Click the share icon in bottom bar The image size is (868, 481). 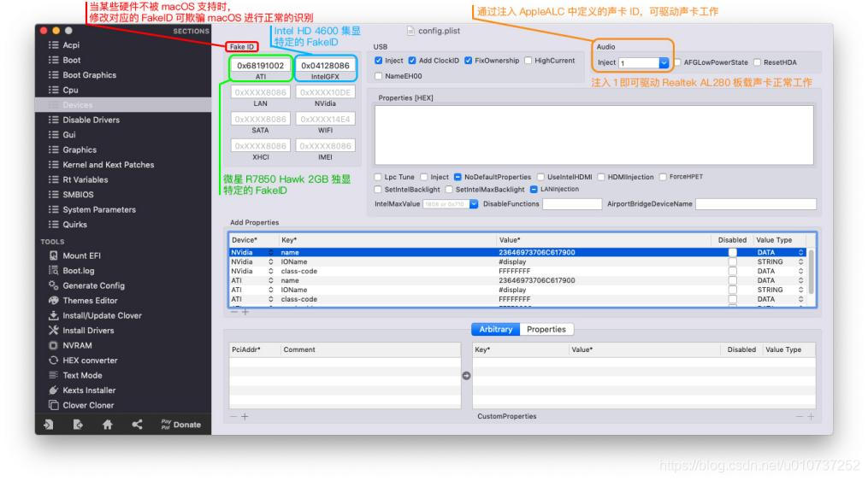(137, 424)
